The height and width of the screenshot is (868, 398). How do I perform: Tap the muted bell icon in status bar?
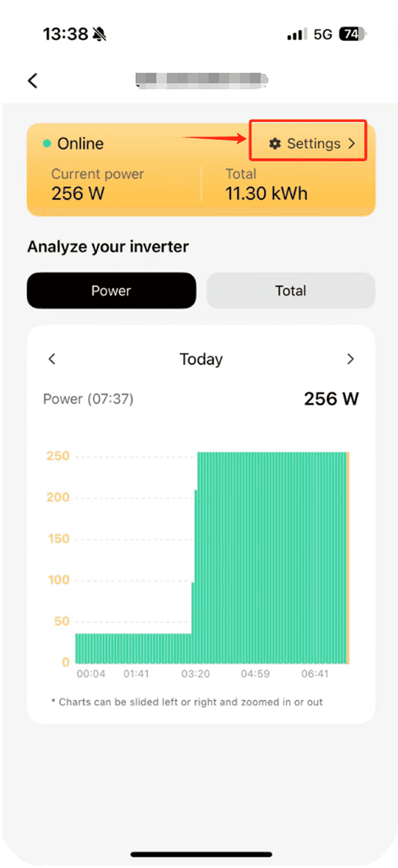click(101, 34)
